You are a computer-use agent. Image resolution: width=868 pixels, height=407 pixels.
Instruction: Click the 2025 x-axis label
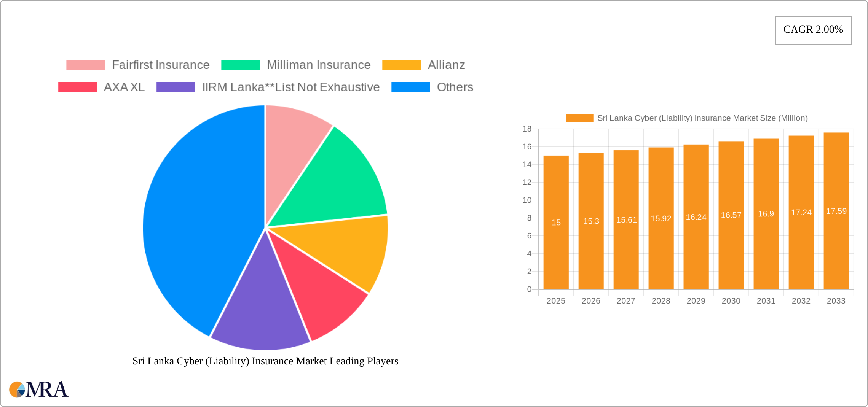pos(556,301)
